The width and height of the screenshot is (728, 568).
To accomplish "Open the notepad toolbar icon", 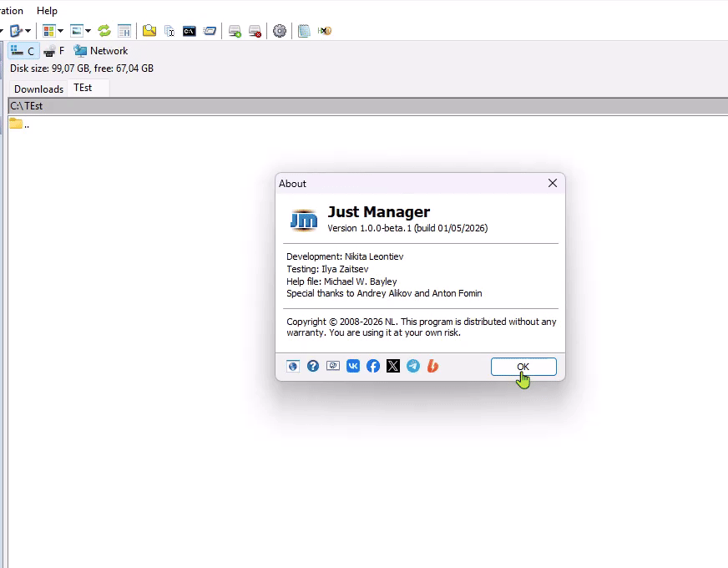I will (304, 31).
